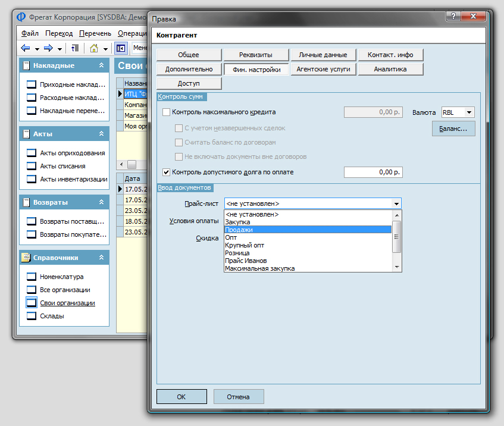Screen dimensions: 504x426
Task: Click the допустимый долг amount field
Action: [x=373, y=173]
